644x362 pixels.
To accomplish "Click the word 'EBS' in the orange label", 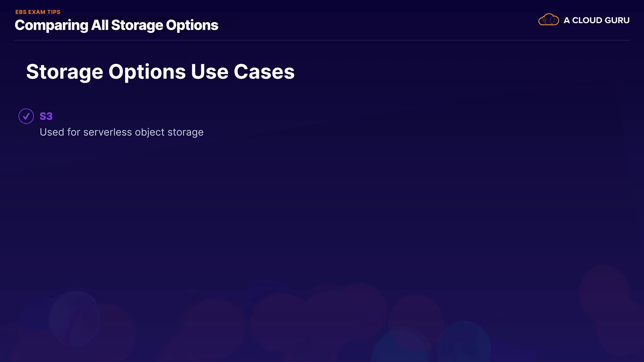I will [21, 12].
